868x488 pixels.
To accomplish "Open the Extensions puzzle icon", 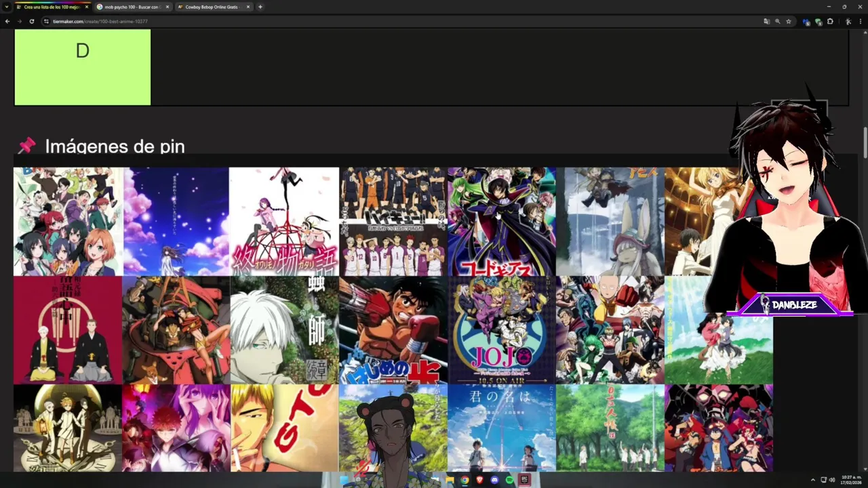I will point(830,21).
